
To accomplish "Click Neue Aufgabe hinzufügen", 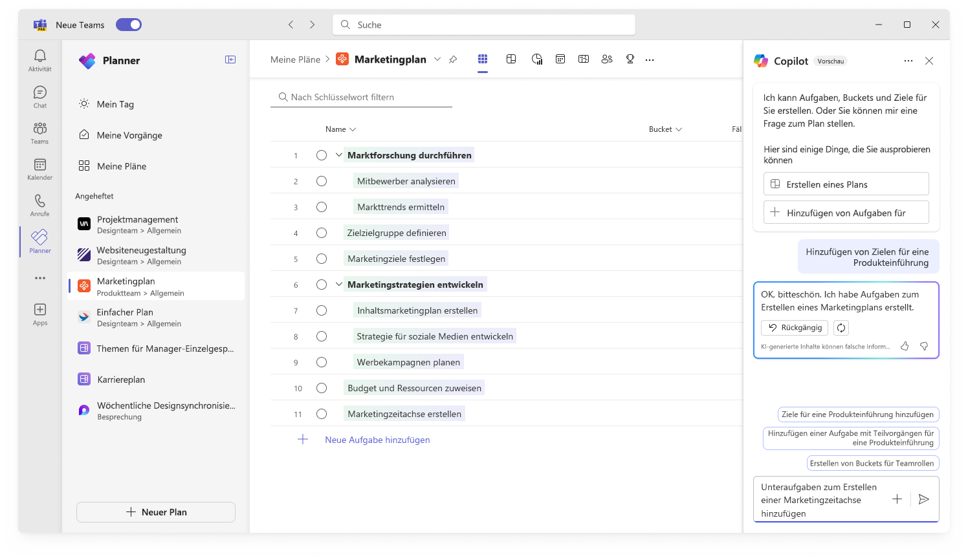I will [377, 440].
